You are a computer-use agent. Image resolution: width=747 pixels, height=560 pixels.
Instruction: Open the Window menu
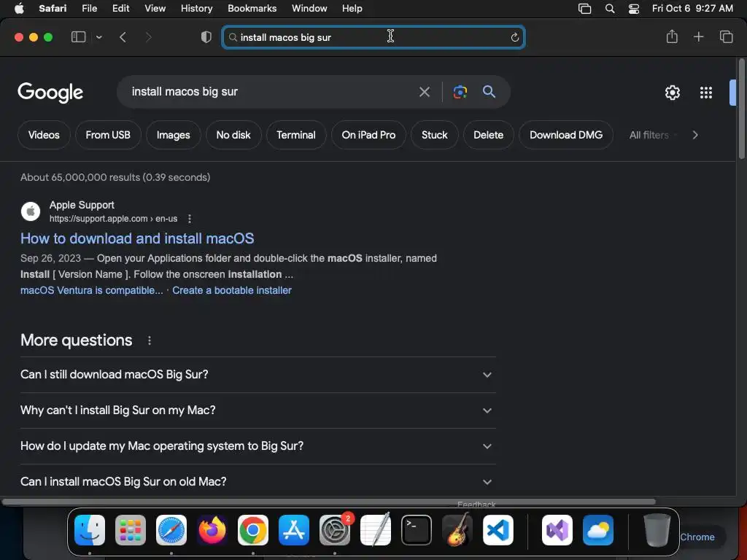tap(309, 8)
